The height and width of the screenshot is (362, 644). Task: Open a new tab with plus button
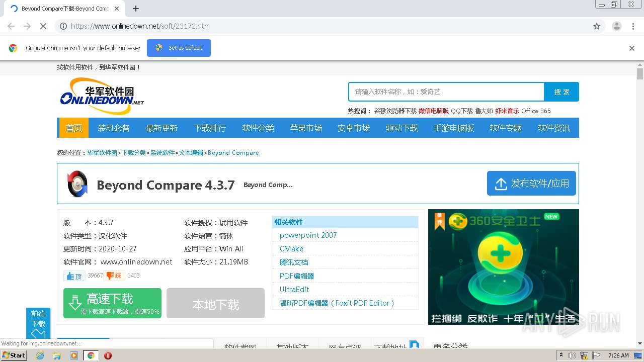pyautogui.click(x=136, y=9)
